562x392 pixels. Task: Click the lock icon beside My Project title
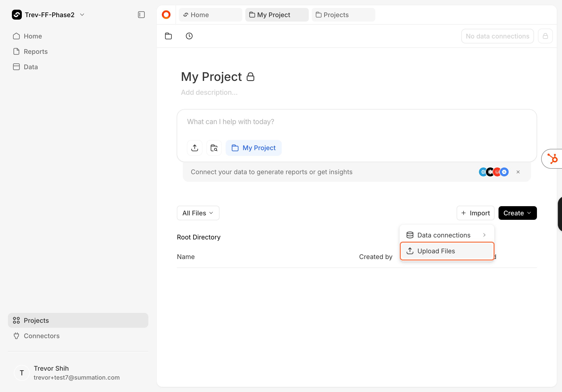click(250, 77)
